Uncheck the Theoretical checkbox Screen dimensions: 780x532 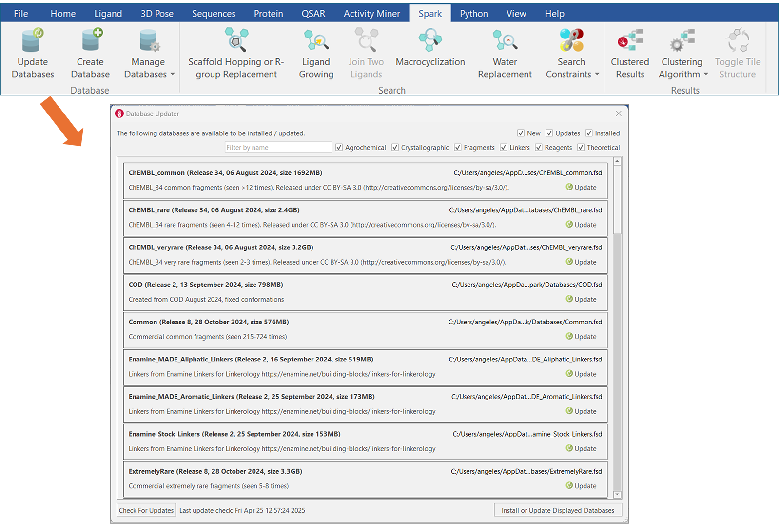581,147
